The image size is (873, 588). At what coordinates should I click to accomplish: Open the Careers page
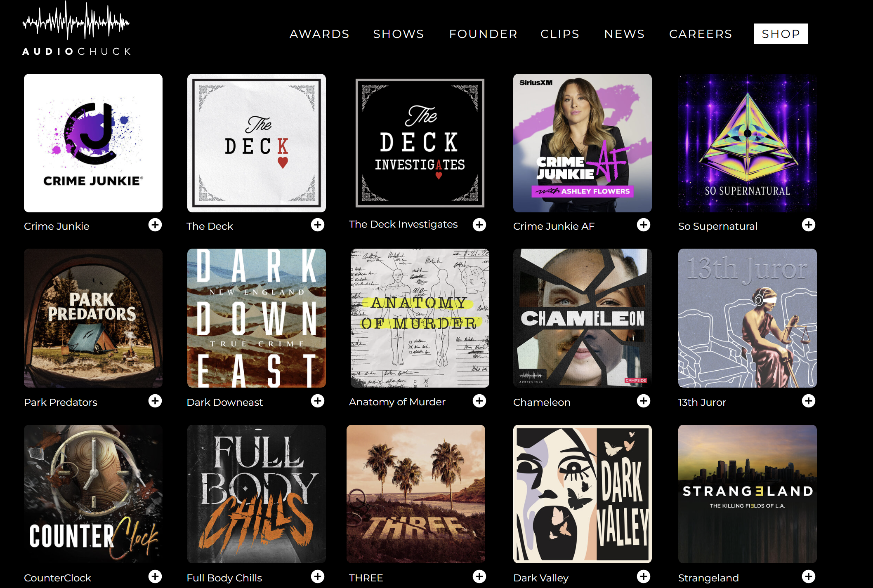coord(701,34)
